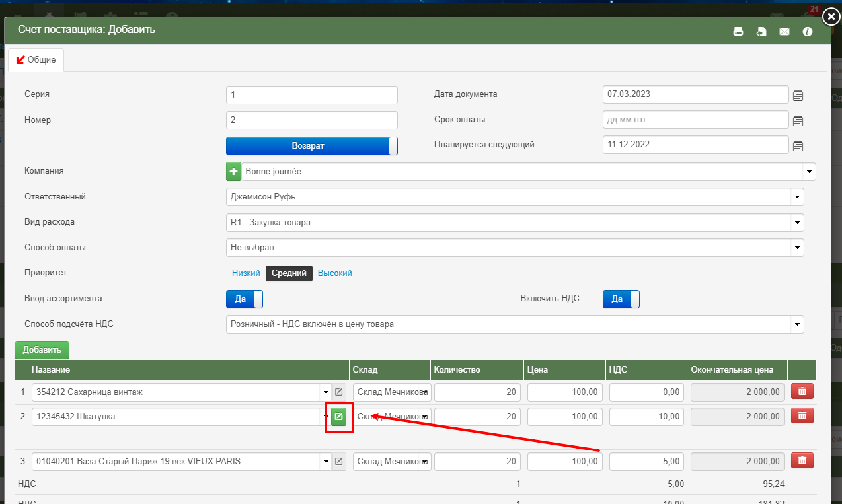Click quantity field in row 1
Viewport: 842px width, 504px height.
pos(477,392)
